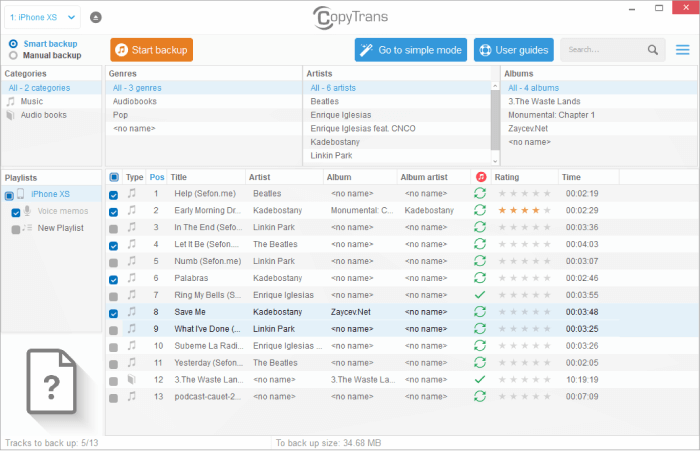
Task: Uncheck the Help (Sefon.me) track checkbox
Action: point(113,195)
